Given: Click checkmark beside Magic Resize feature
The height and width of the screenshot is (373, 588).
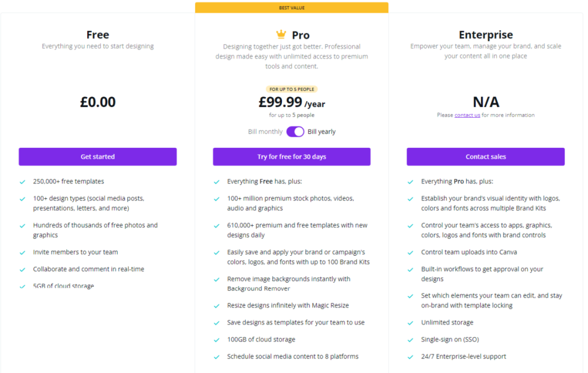Looking at the screenshot, I should (x=216, y=306).
